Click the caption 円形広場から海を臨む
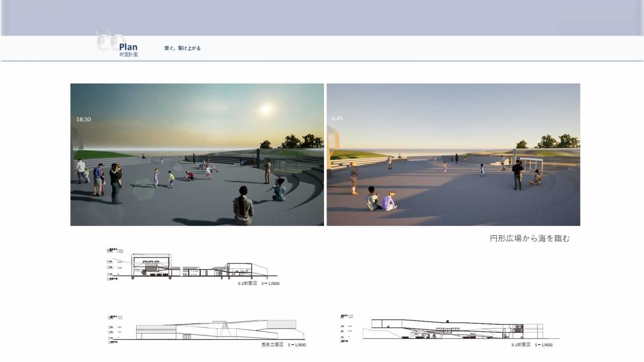 coord(530,239)
